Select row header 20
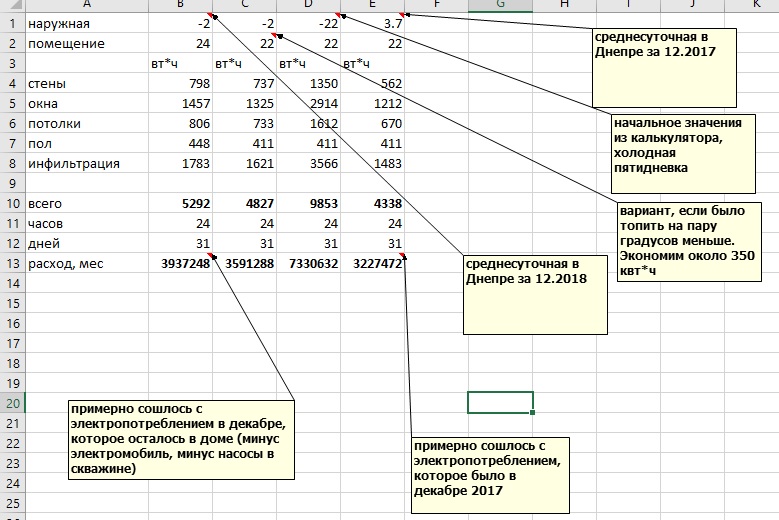 click(12, 403)
